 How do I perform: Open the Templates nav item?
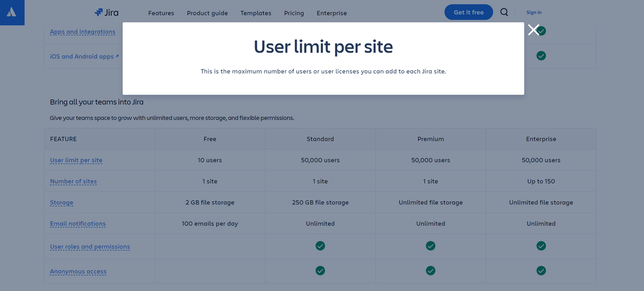coord(256,13)
